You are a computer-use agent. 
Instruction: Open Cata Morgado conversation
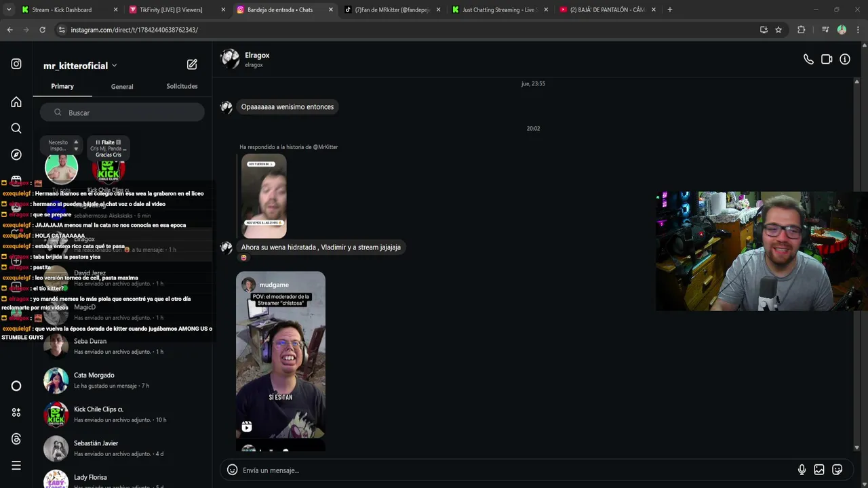pos(122,380)
